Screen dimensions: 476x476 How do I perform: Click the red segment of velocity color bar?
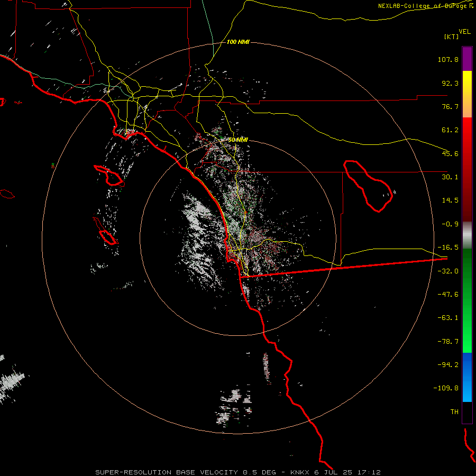(x=467, y=169)
